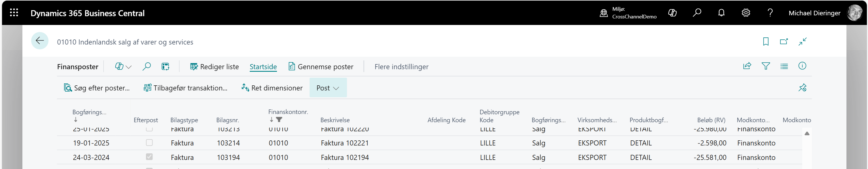Viewport: 868px width, 169px height.
Task: Switch to the Startside tab
Action: click(263, 66)
